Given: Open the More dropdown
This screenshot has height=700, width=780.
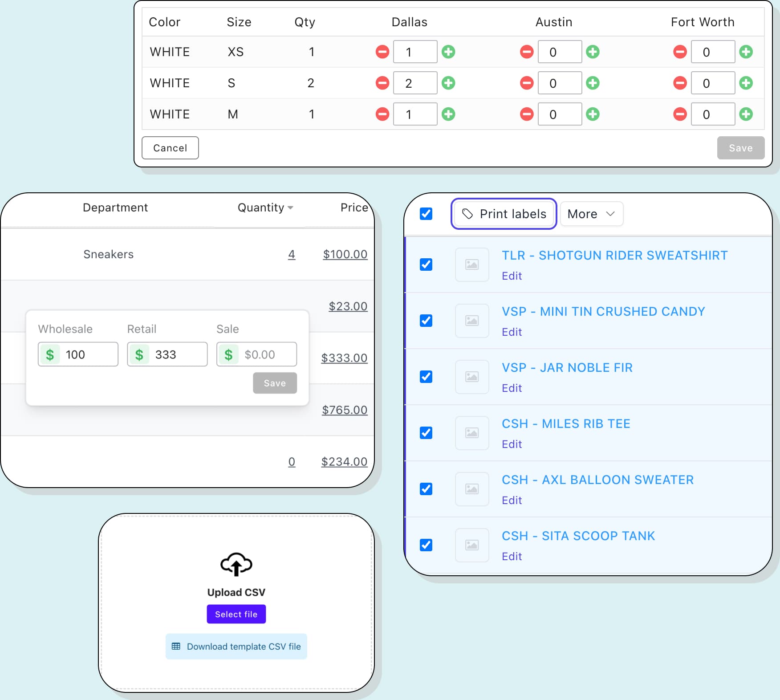Looking at the screenshot, I should [591, 214].
